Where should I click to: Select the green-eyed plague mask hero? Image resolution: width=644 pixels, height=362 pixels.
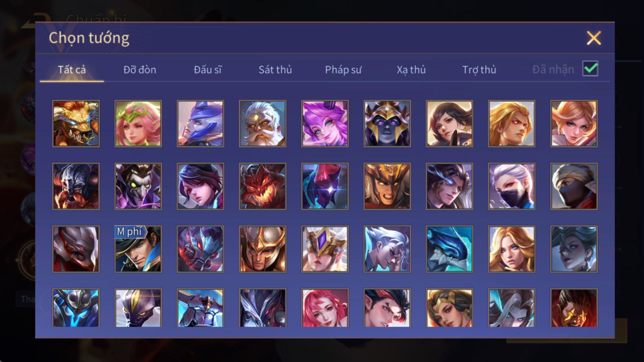(x=138, y=186)
